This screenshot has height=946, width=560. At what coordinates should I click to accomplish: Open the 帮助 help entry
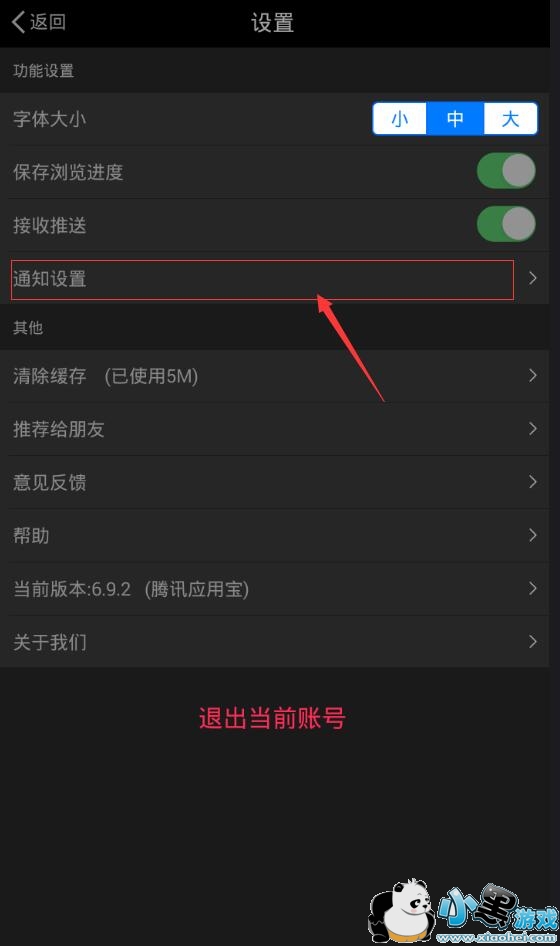(x=275, y=535)
